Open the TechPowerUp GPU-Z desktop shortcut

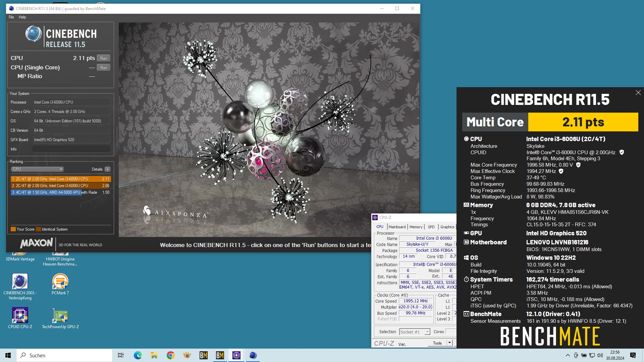60,318
